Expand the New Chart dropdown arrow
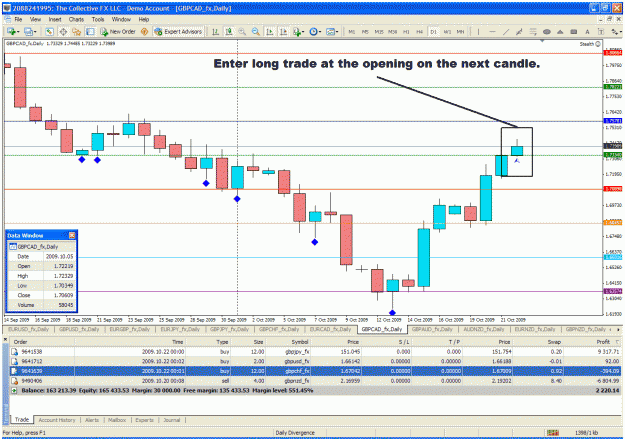 18,32
